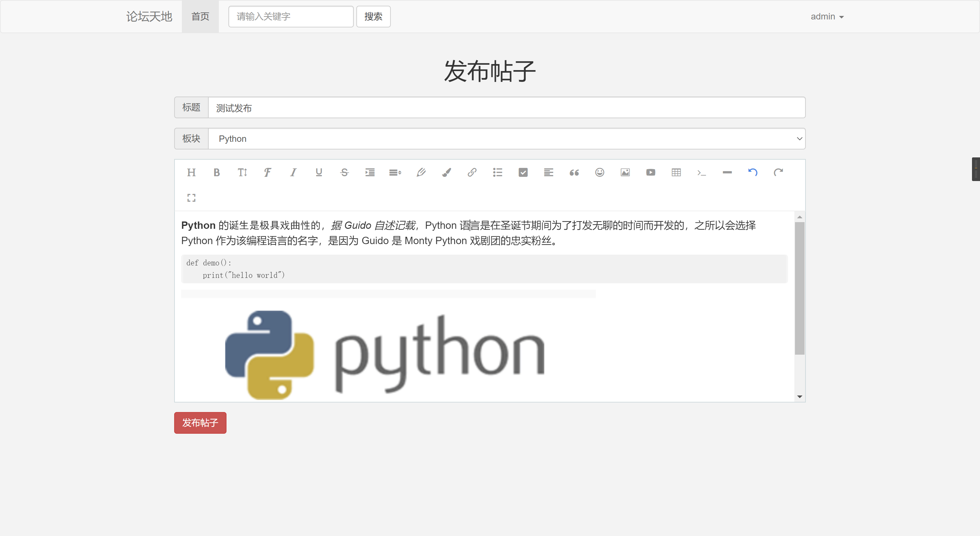Submit with the red 发布帖子 button

point(200,423)
